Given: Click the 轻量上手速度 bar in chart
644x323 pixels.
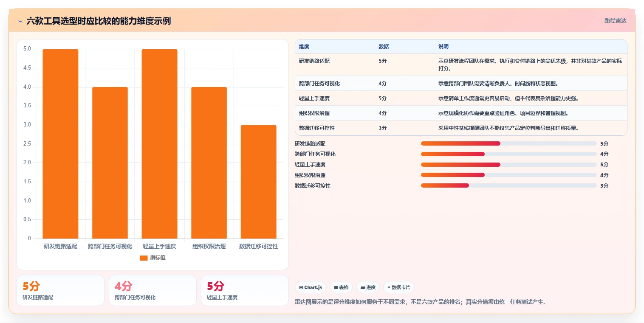Looking at the screenshot, I should tap(159, 144).
